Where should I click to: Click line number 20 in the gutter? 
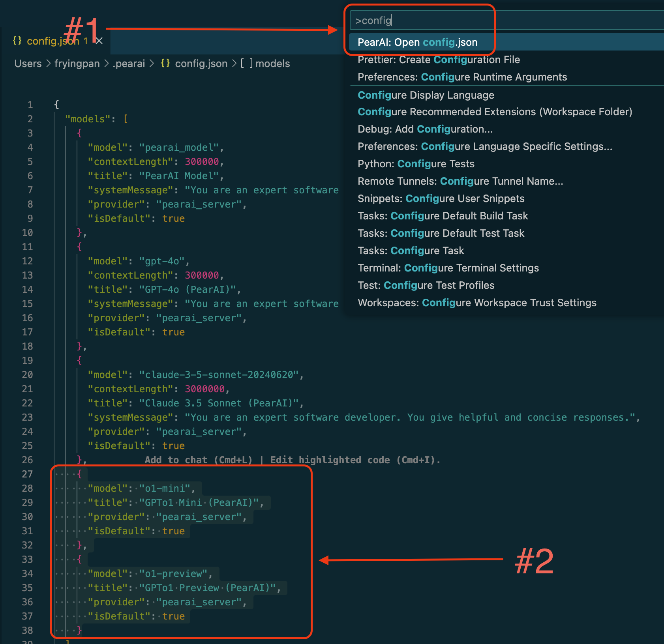coord(28,374)
